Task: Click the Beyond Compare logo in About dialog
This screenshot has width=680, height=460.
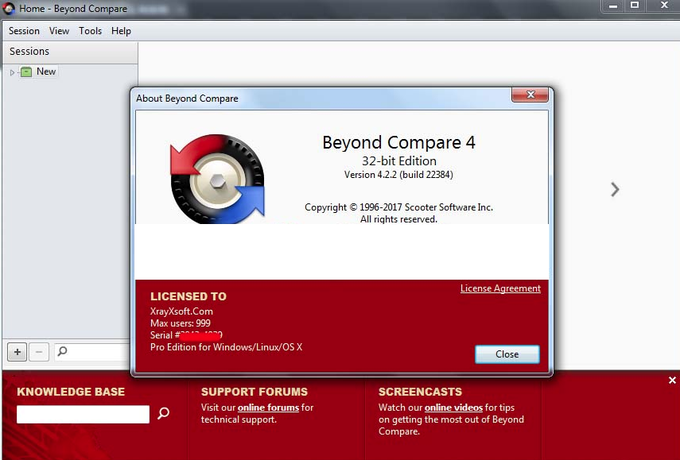Action: pos(217,179)
